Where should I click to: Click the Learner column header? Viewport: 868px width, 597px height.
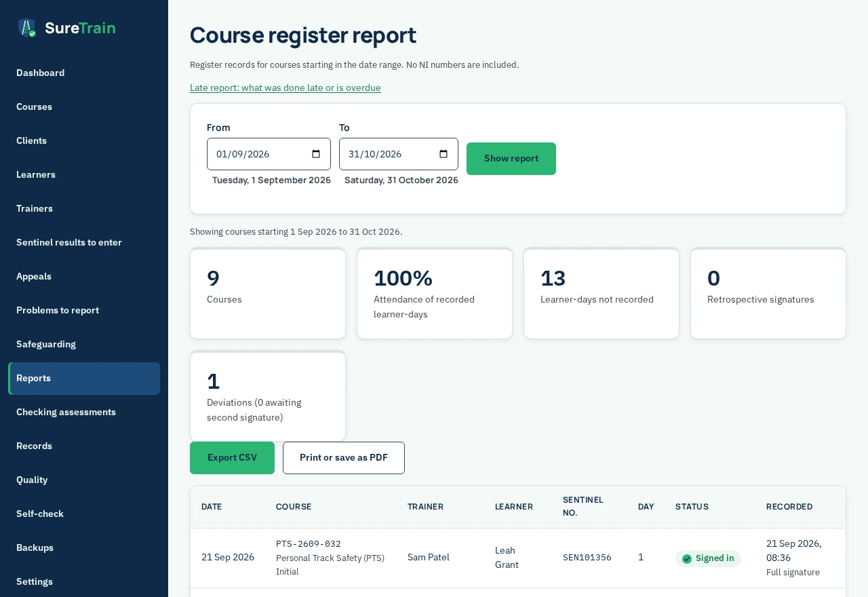pos(514,507)
